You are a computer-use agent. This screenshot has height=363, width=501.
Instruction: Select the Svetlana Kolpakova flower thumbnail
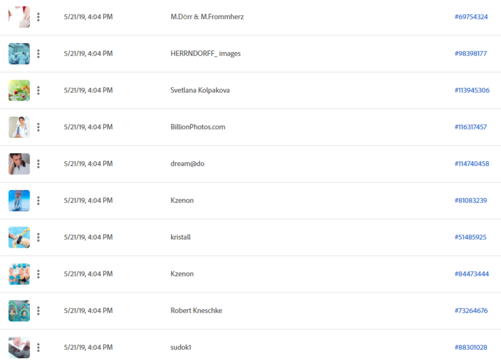(19, 90)
